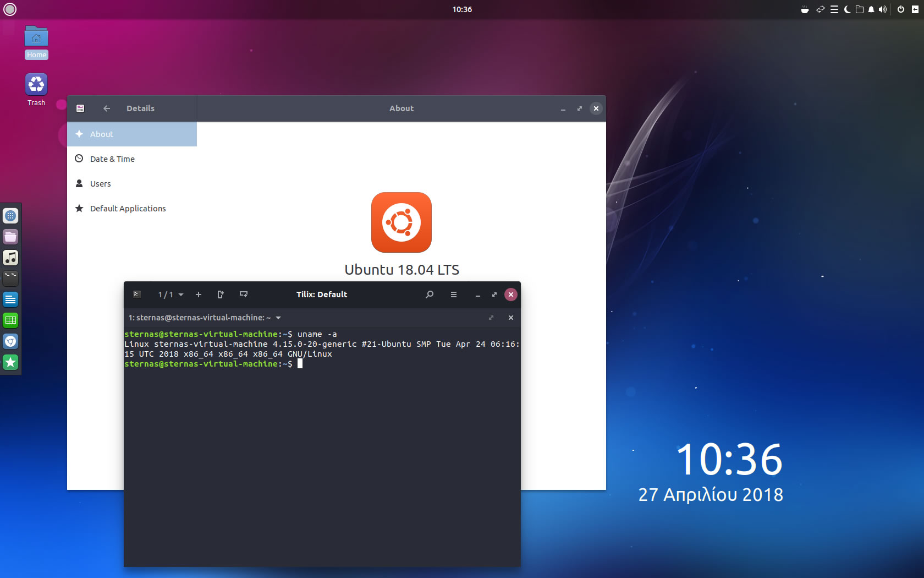Open the Trash icon on the desktop

pyautogui.click(x=36, y=90)
